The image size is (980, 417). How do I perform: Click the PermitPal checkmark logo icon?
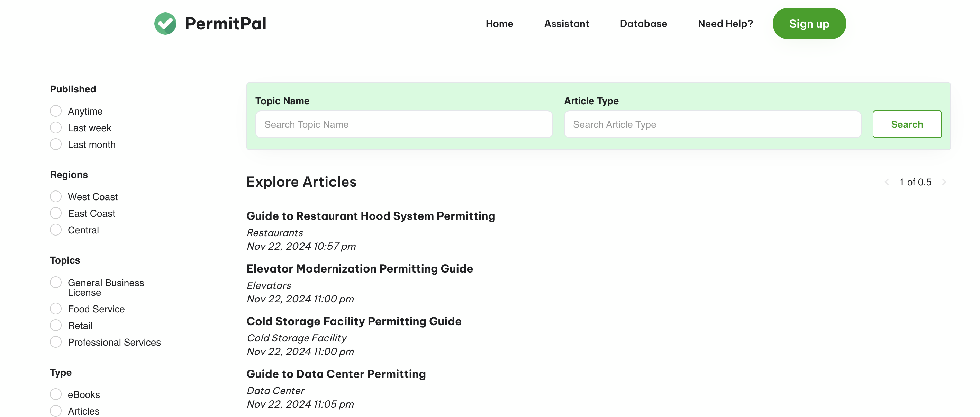point(165,24)
